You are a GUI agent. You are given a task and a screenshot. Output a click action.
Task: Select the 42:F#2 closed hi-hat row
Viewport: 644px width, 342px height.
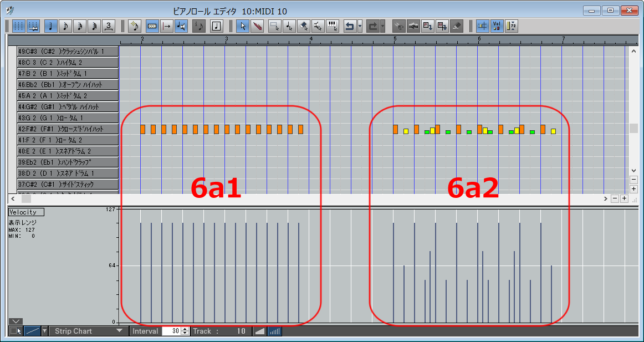[68, 129]
